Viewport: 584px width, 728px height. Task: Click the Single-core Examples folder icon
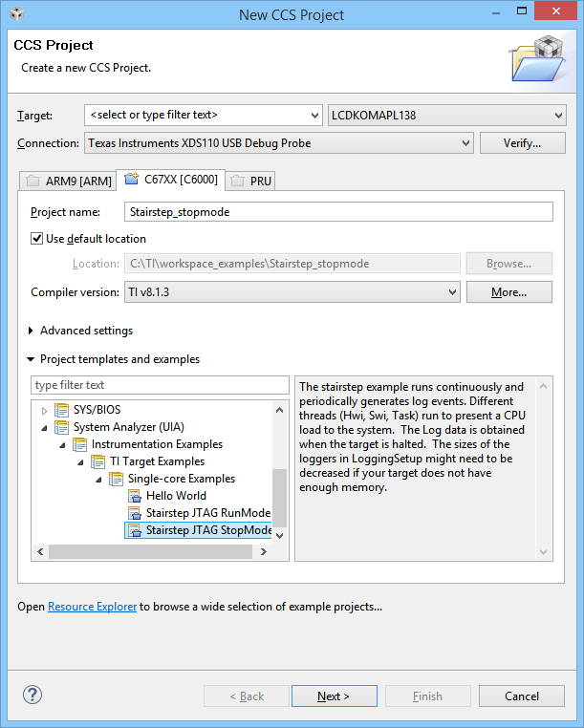117,479
